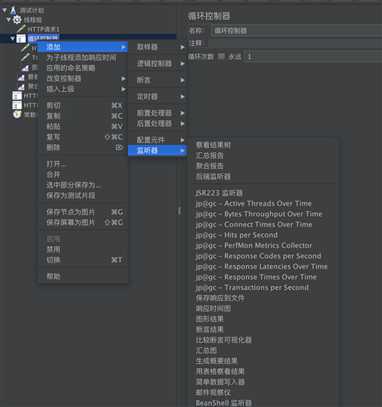Open the 逻辑控制器 submenu
382x407 pixels.
(x=157, y=63)
